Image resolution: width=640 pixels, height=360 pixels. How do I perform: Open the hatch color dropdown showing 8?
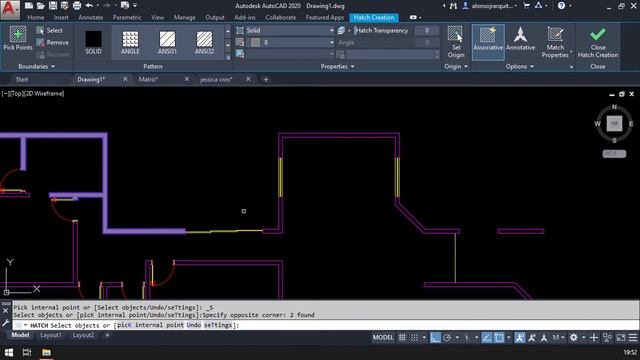click(x=289, y=42)
